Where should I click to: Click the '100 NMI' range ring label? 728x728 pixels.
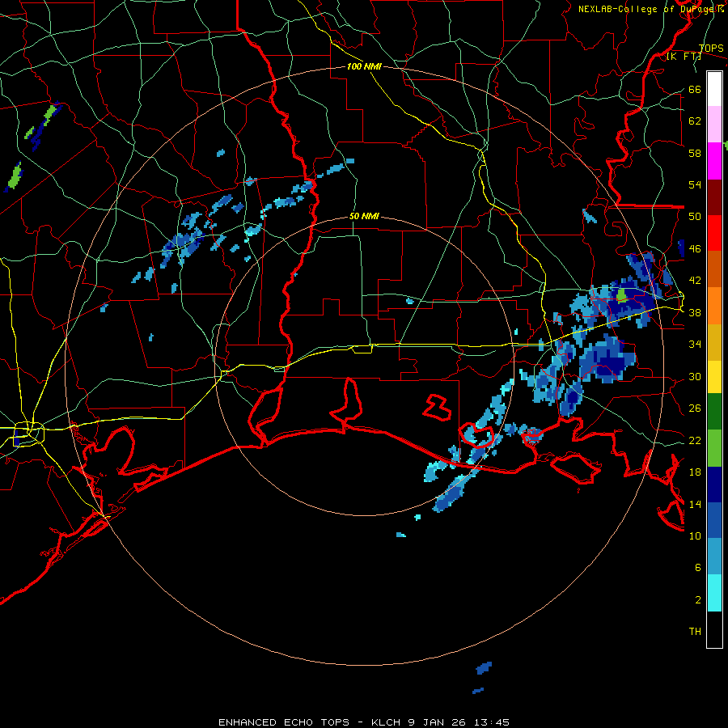[364, 67]
